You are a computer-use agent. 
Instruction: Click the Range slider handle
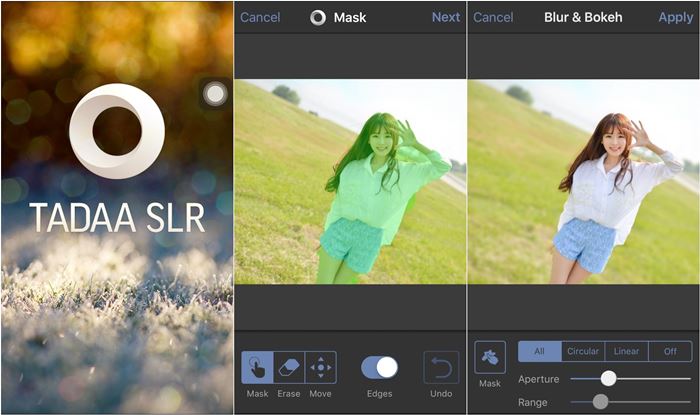(600, 402)
